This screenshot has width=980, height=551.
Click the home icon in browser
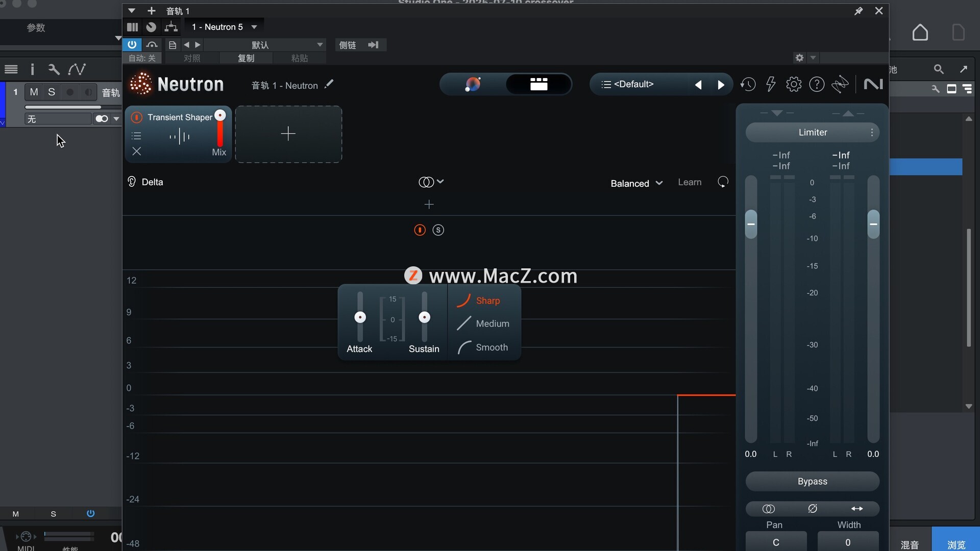[x=920, y=32]
